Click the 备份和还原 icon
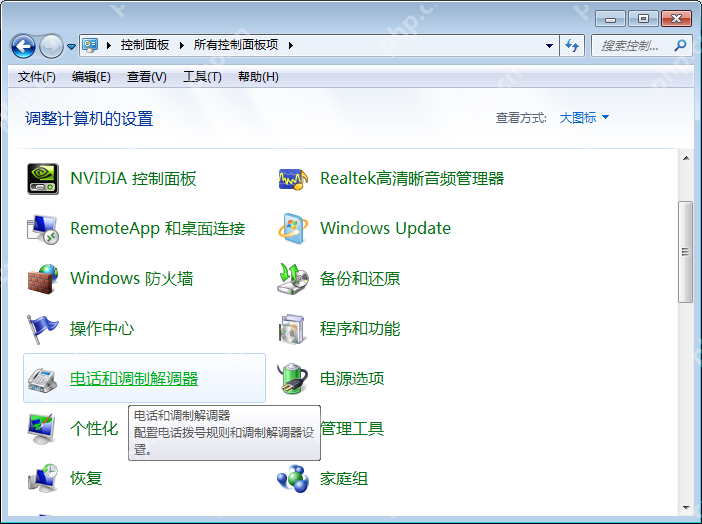 pyautogui.click(x=293, y=279)
